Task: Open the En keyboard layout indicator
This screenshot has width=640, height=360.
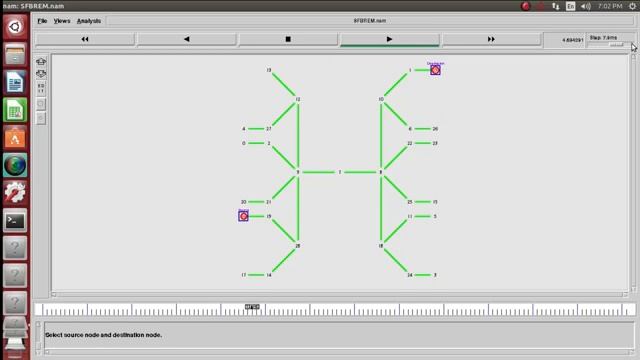Action: click(571, 6)
